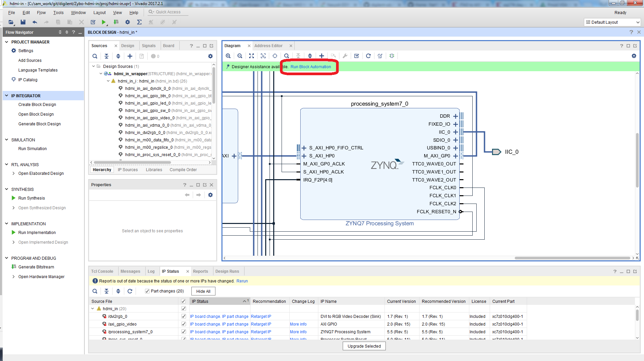
Task: Regenerate layout with Diagram refresh icon
Action: click(368, 56)
